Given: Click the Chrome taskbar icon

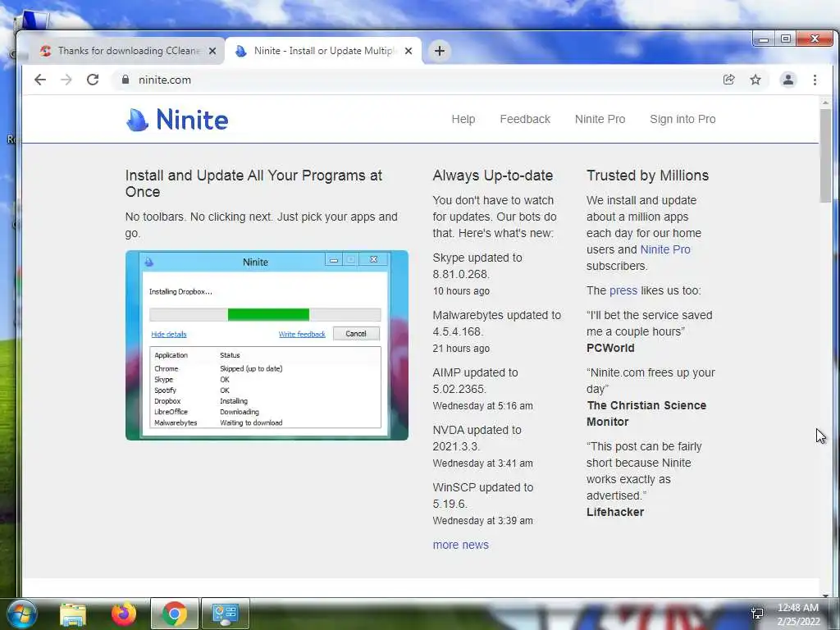Looking at the screenshot, I should tap(174, 614).
